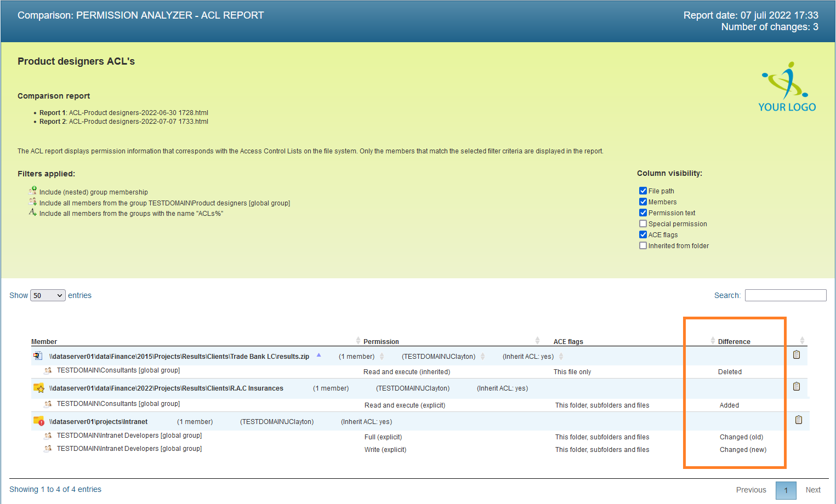This screenshot has width=836, height=504.
Task: Click Report 1 file name text
Action: pos(139,113)
